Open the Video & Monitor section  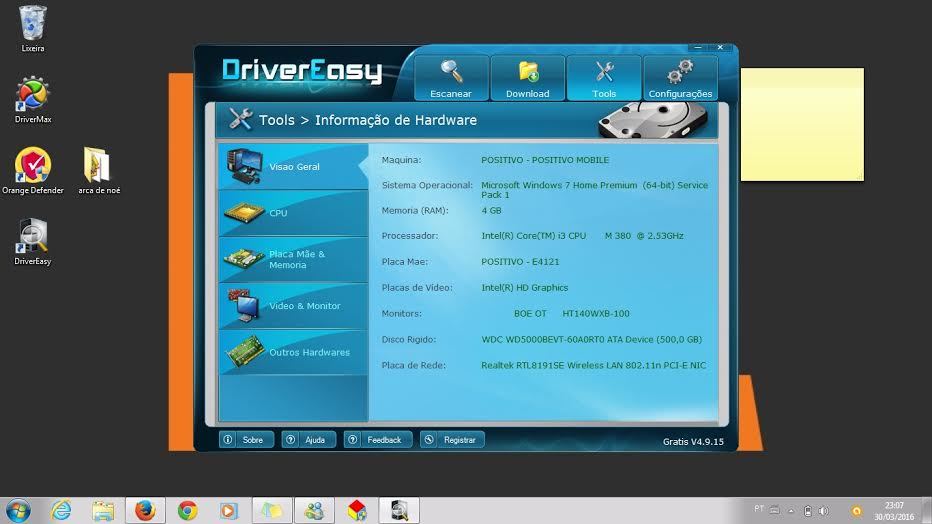[293, 306]
